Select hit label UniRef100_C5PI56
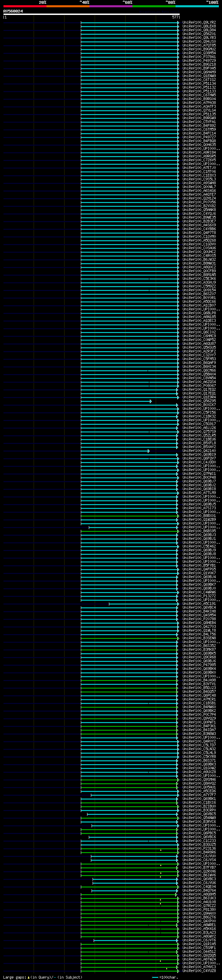 199,412
